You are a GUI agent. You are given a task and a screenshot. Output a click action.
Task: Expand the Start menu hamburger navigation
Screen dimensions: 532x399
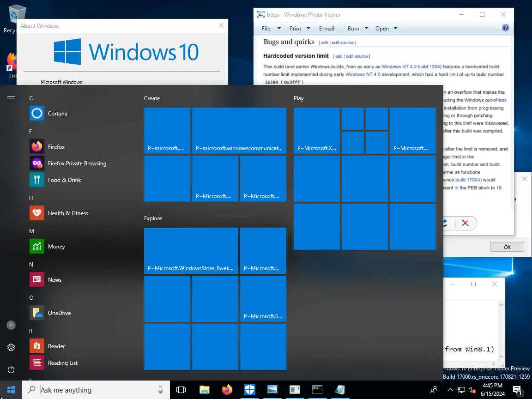[11, 98]
